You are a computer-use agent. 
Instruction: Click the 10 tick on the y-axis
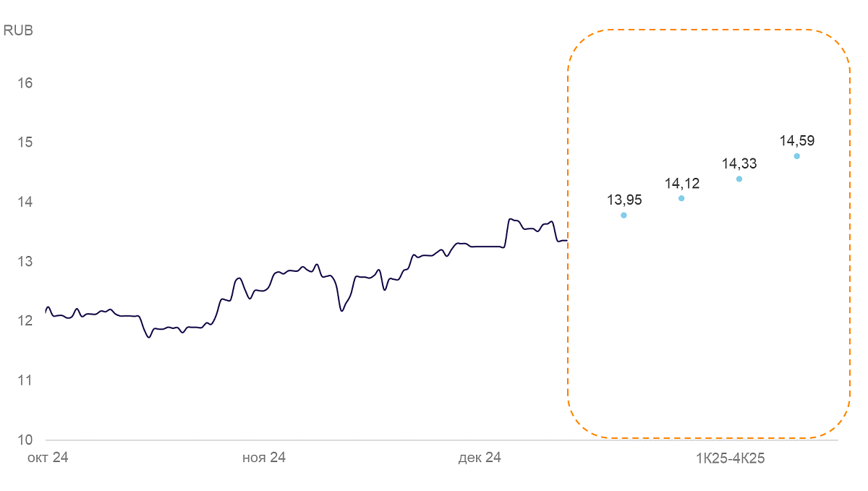tap(25, 440)
